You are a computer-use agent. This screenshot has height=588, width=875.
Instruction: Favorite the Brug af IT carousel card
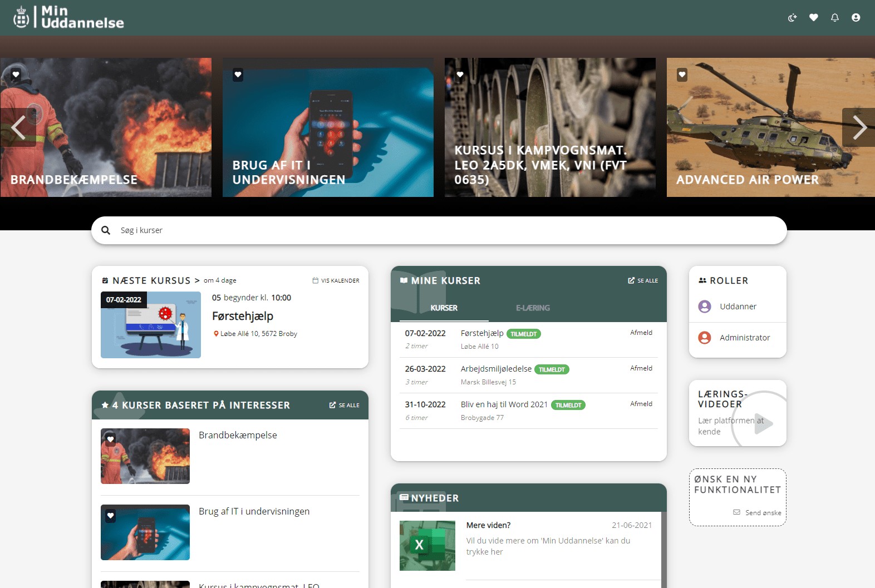(238, 75)
